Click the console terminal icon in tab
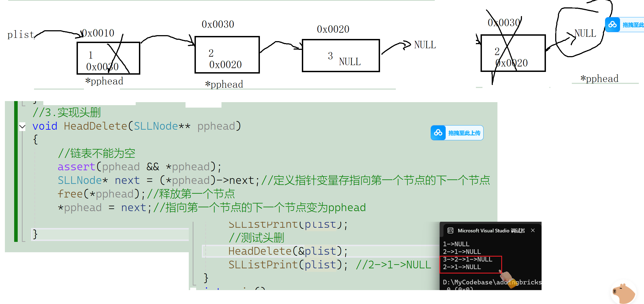 point(450,231)
